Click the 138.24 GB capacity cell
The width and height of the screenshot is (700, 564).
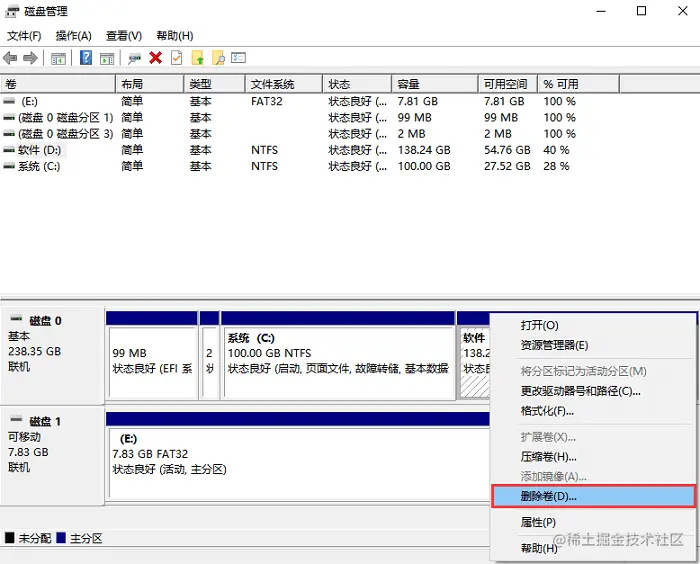[x=424, y=150]
